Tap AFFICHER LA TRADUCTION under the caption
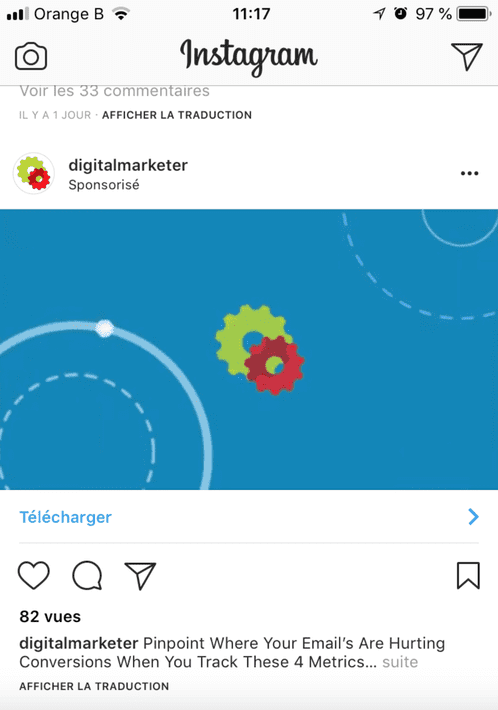Viewport: 498px width, 710px height. point(94,686)
